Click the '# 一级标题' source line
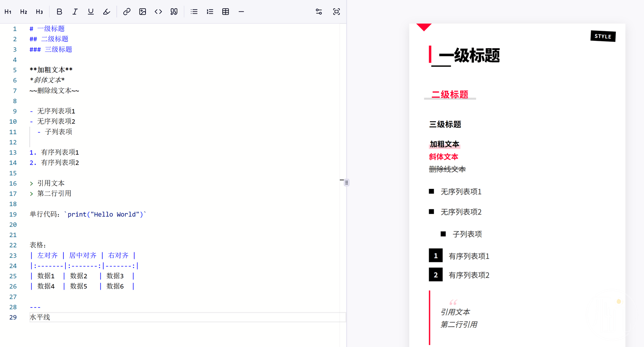Screen dimensions: 644x347 (x=47, y=29)
